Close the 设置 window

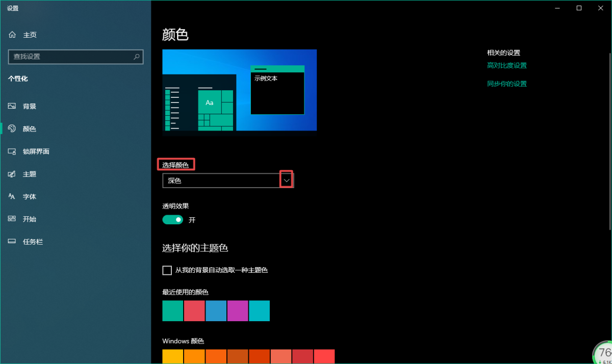point(601,8)
